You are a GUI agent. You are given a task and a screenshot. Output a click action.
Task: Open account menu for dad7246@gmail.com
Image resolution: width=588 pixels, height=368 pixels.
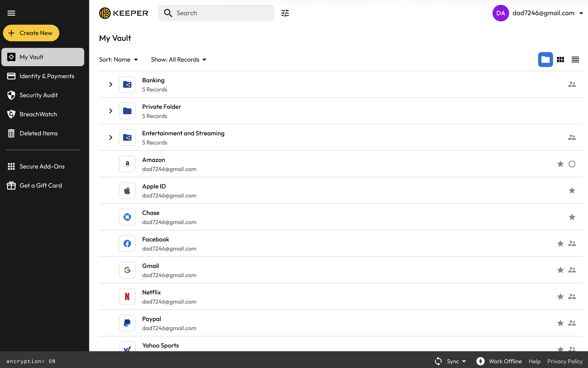pyautogui.click(x=543, y=13)
